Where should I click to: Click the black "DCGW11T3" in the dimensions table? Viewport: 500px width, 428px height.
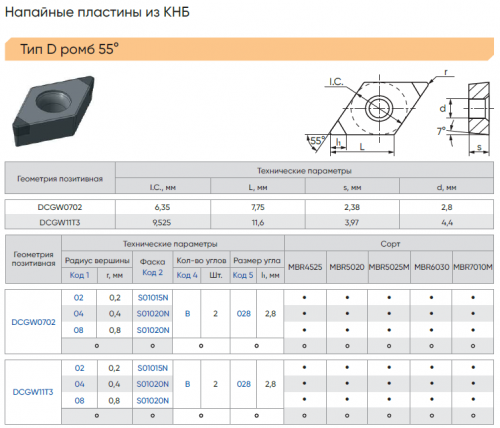click(60, 222)
